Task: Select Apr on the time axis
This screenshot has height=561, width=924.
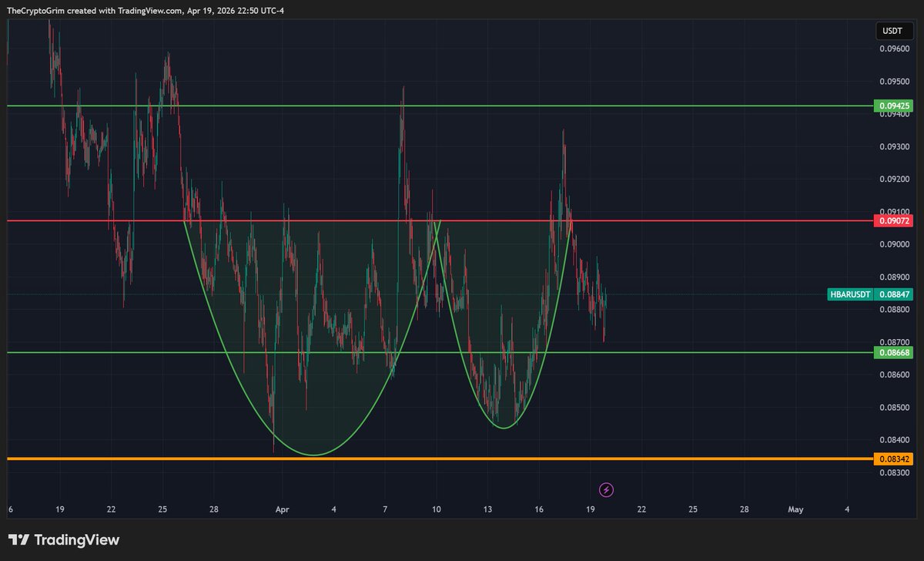Action: [x=282, y=509]
